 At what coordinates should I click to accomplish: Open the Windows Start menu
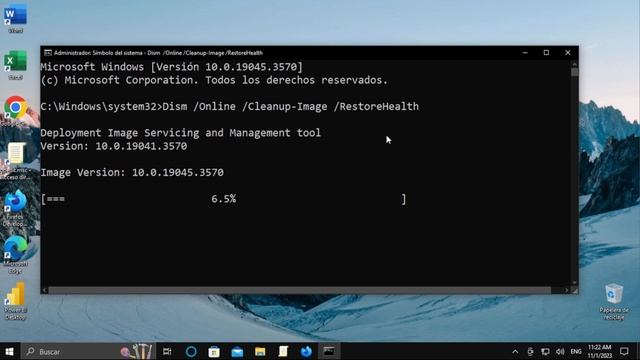click(9, 351)
